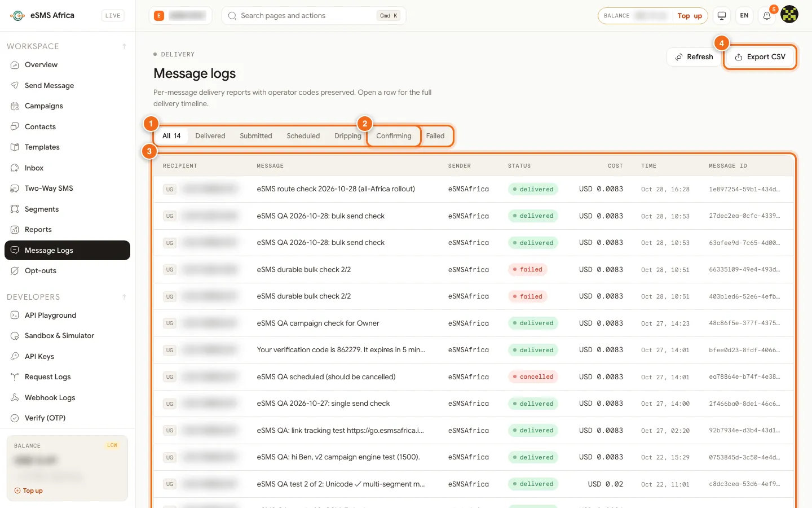Click message ID 27dec2ea-0cfc-4339
812x508 pixels.
(744, 216)
